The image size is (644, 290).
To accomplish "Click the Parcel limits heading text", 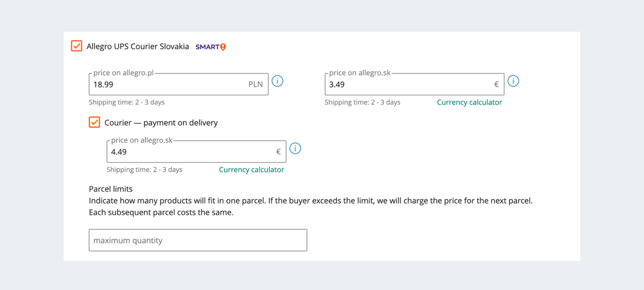I will point(111,189).
